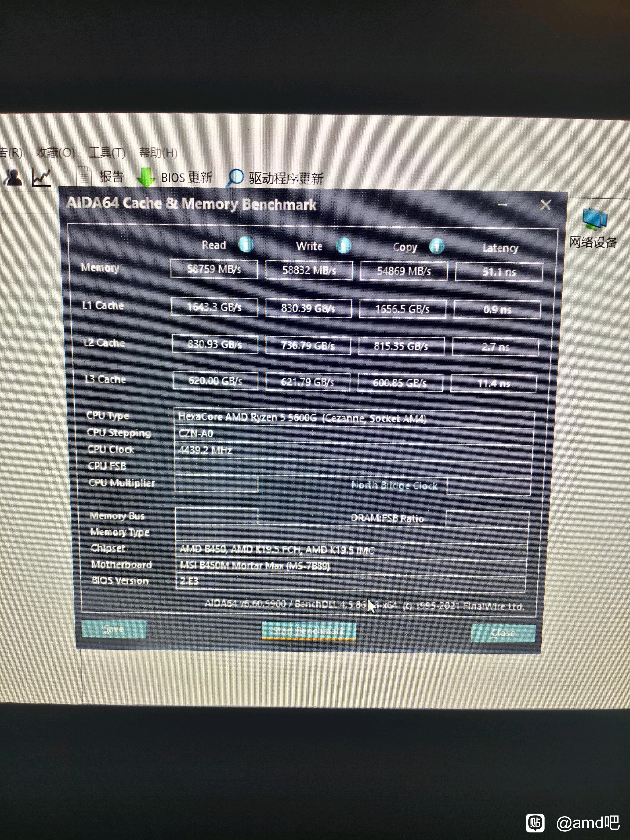Click the empty DRAM:FSB Ratio field
Image resolution: width=630 pixels, height=840 pixels.
[488, 520]
